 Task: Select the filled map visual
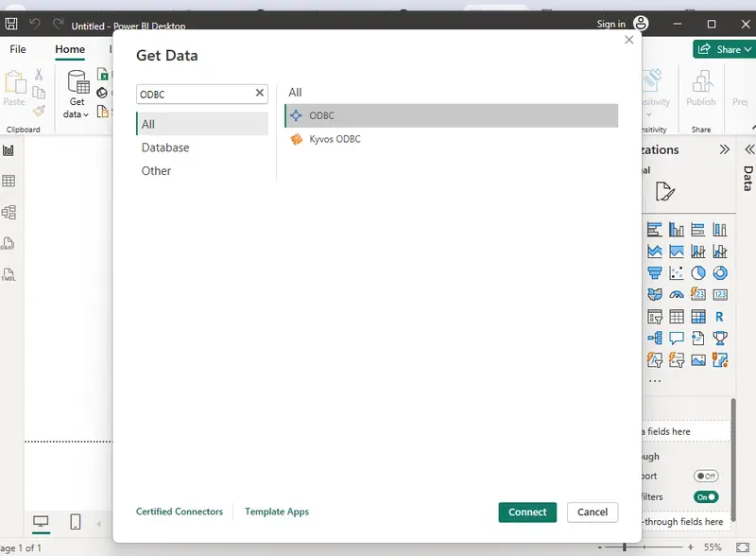[x=654, y=294]
